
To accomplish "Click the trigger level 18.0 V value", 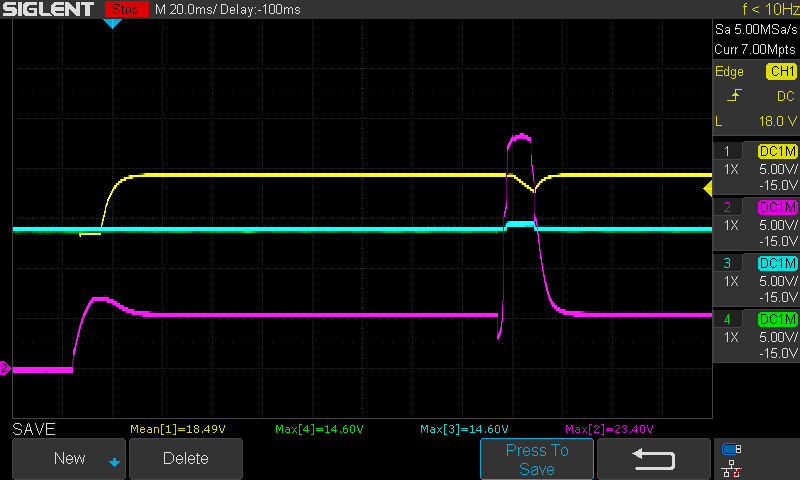I will pos(778,121).
